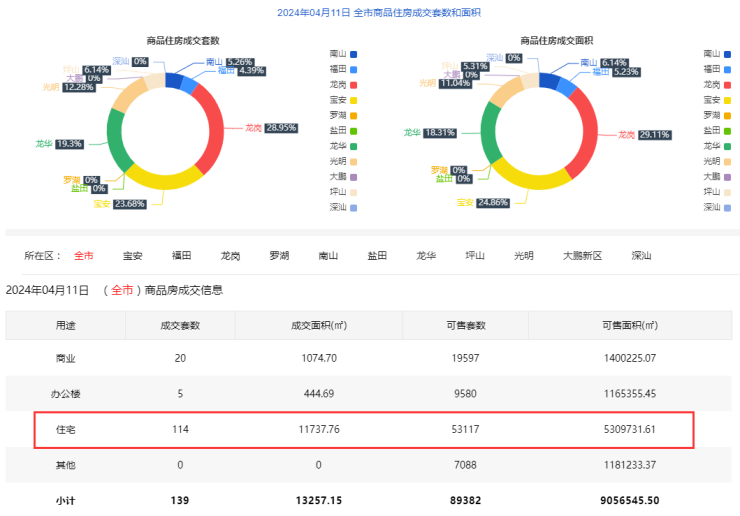The width and height of the screenshot is (740, 516).
Task: Toggle 南山 legend in 商品住房成交套数 chart
Action: click(342, 53)
